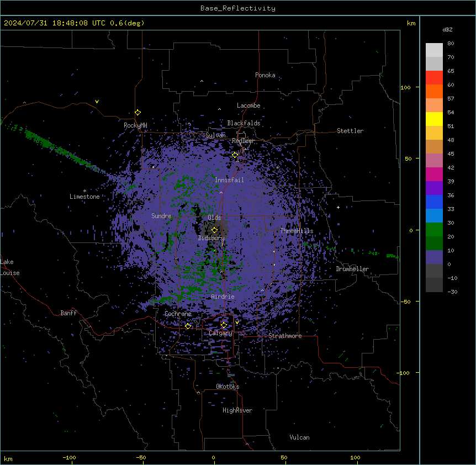Click the yellow diamond marker below RedDeer

[235, 155]
